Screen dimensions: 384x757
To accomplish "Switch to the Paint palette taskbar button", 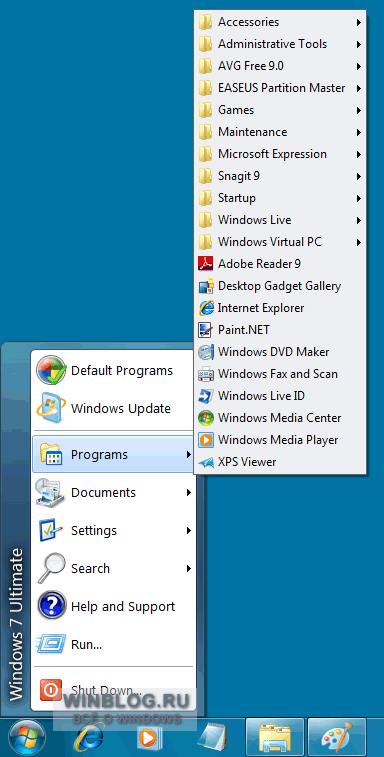I will tap(337, 738).
